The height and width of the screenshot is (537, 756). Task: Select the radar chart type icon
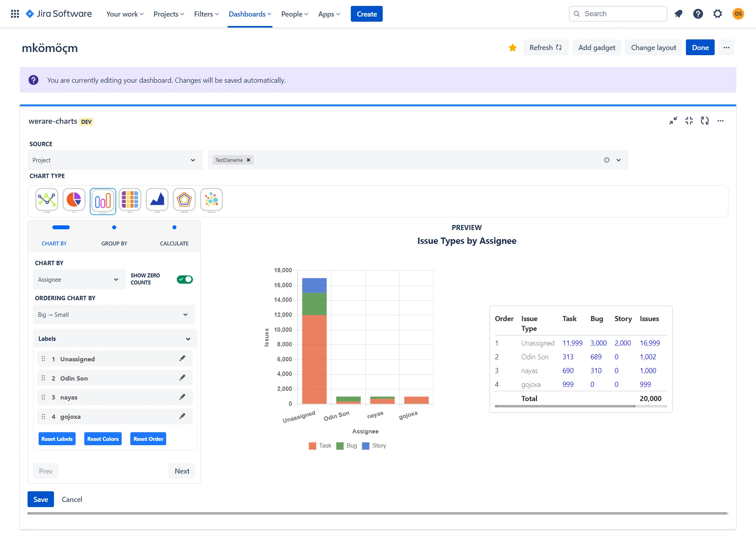click(x=184, y=200)
